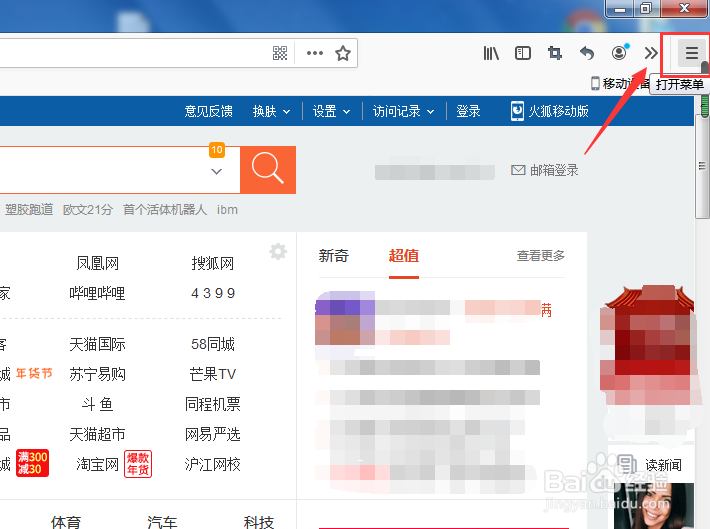Switch to the 超值 tab
Image resolution: width=710 pixels, height=529 pixels.
pyautogui.click(x=404, y=255)
